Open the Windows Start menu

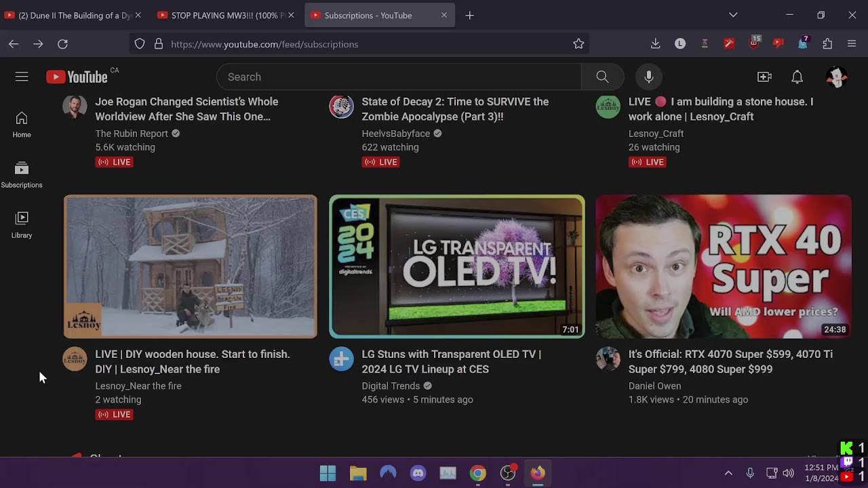[x=328, y=473]
